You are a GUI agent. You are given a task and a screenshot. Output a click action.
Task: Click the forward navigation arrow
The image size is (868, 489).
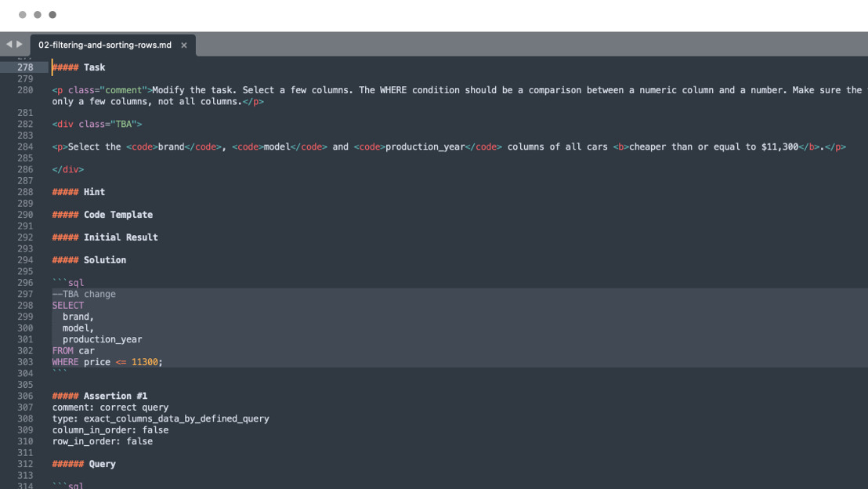[x=17, y=44]
